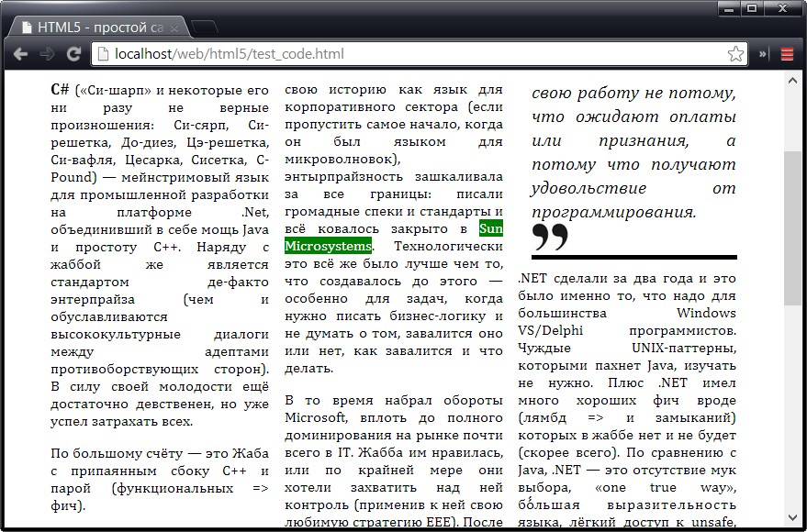Click the word энтырпрайзность
Viewport: 807px width, 532px height.
click(x=343, y=177)
